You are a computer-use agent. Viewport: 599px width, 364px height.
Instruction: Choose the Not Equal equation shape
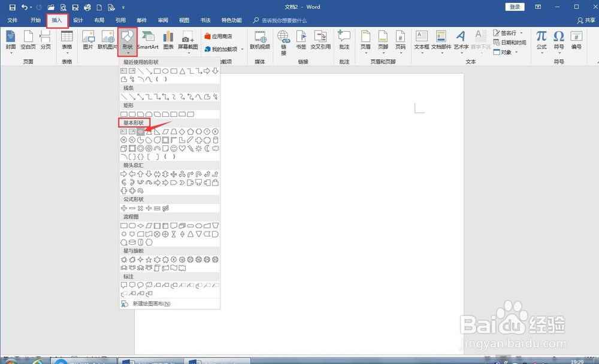tap(165, 208)
